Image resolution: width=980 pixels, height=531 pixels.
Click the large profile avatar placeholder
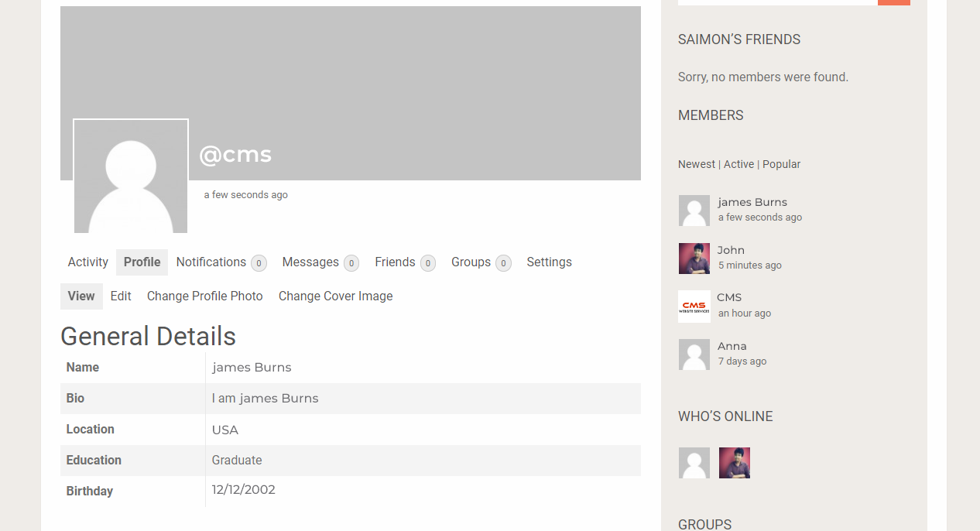(x=131, y=176)
